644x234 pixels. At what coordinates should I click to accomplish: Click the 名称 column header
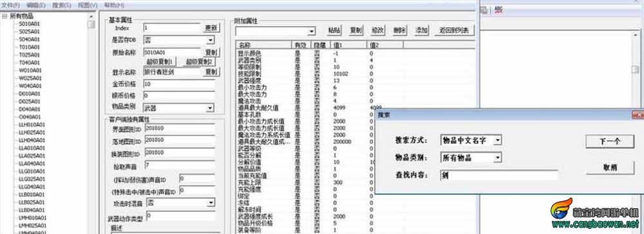coord(263,44)
